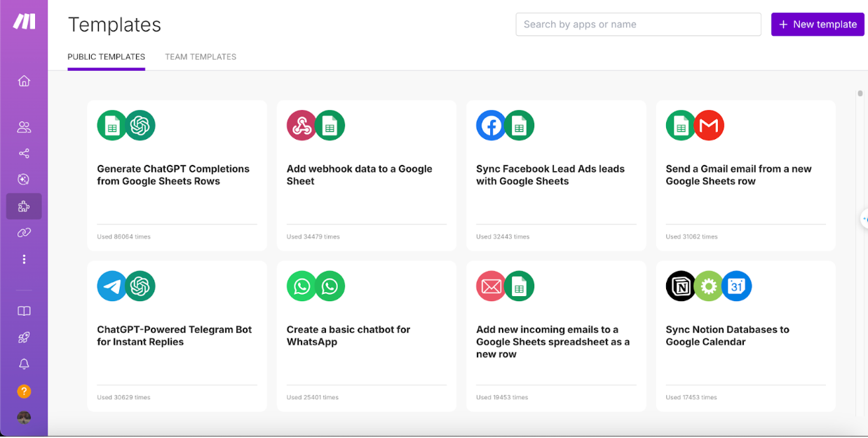Open the Team people icon in the sidebar
This screenshot has width=868, height=438.
point(24,127)
